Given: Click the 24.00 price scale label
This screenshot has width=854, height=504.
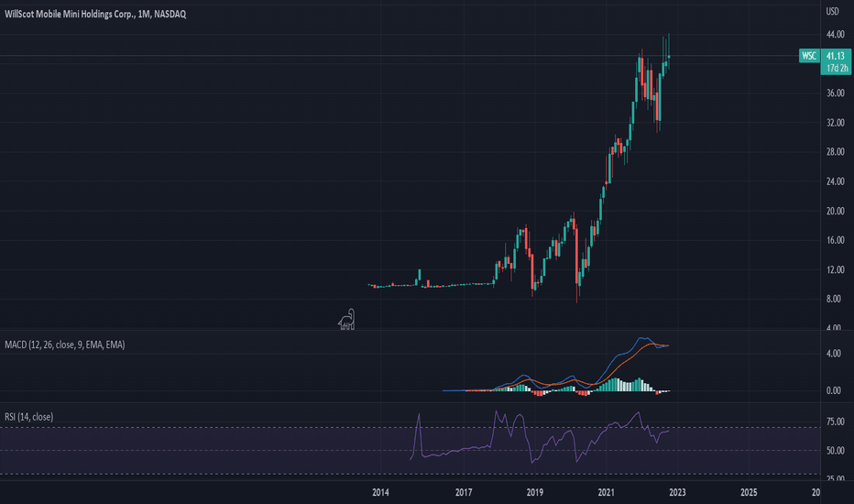Looking at the screenshot, I should point(836,181).
